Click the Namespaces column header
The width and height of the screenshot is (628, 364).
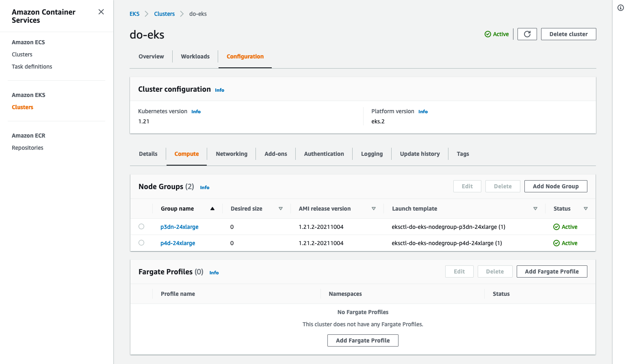pos(345,294)
